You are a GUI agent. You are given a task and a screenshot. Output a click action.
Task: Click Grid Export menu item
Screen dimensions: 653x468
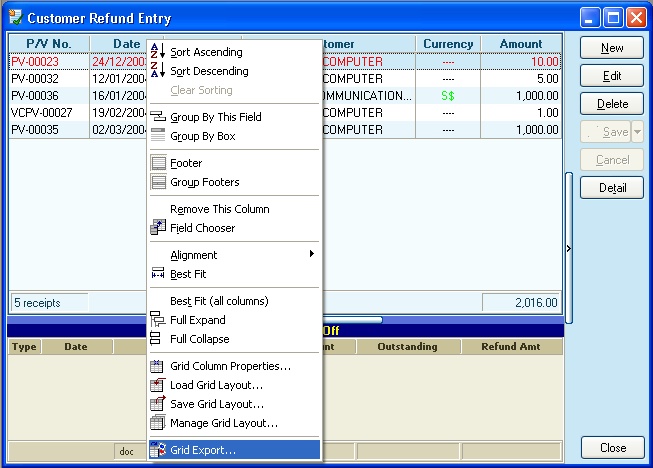pos(203,450)
